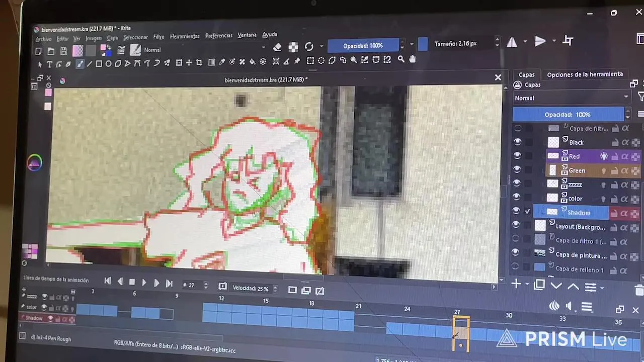The height and width of the screenshot is (362, 644).
Task: Switch to the Capas tab
Action: click(x=527, y=75)
